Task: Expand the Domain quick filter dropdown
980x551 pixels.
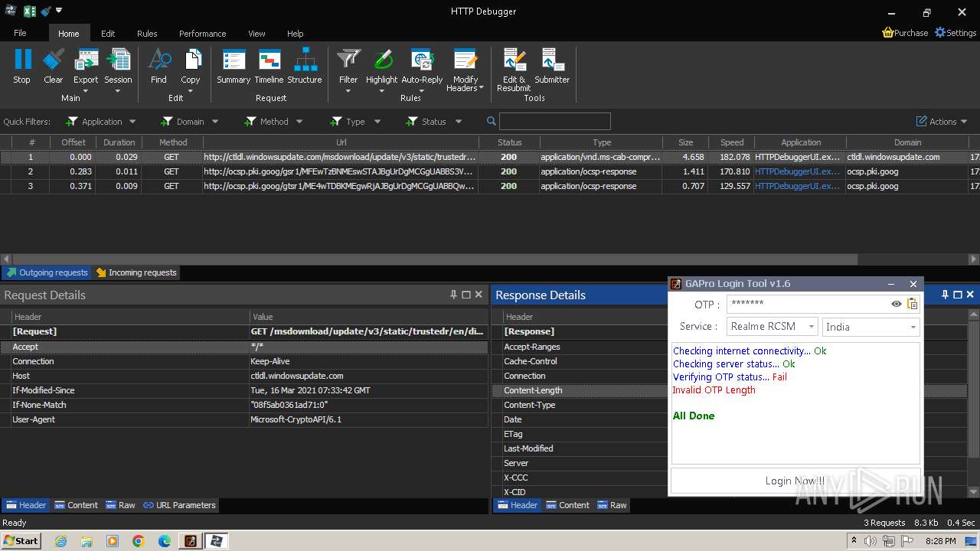Action: coord(215,121)
